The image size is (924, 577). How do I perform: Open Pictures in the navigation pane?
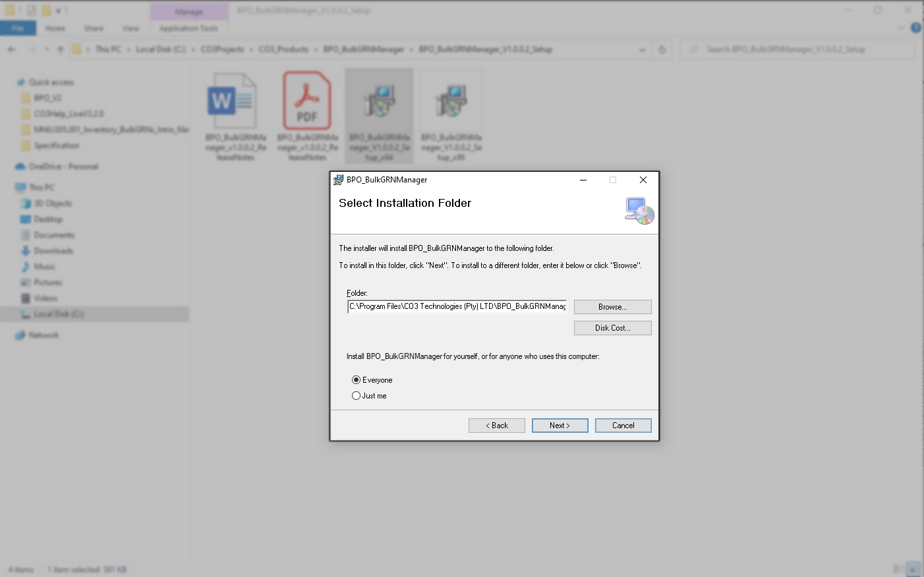tap(47, 283)
